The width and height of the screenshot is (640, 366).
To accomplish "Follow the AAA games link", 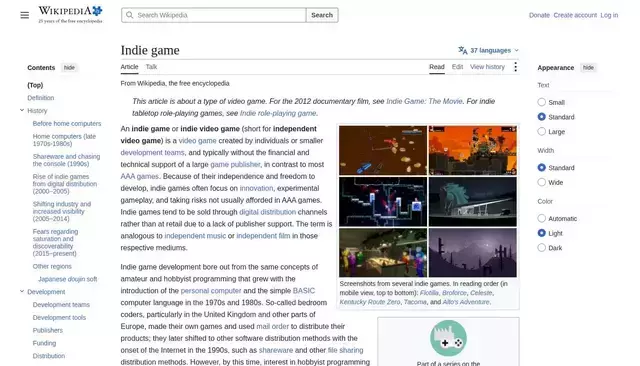I will (139, 176).
